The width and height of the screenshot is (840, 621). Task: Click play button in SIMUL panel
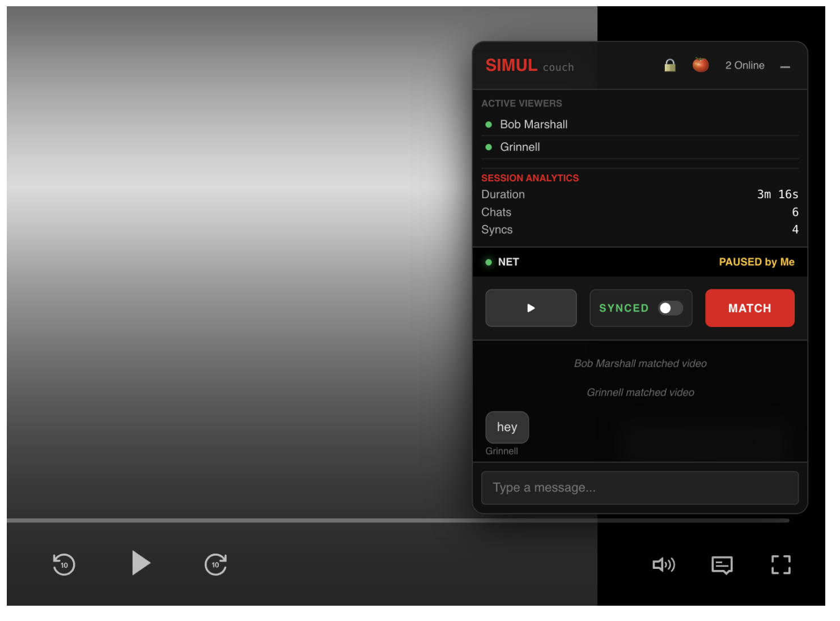coord(531,308)
